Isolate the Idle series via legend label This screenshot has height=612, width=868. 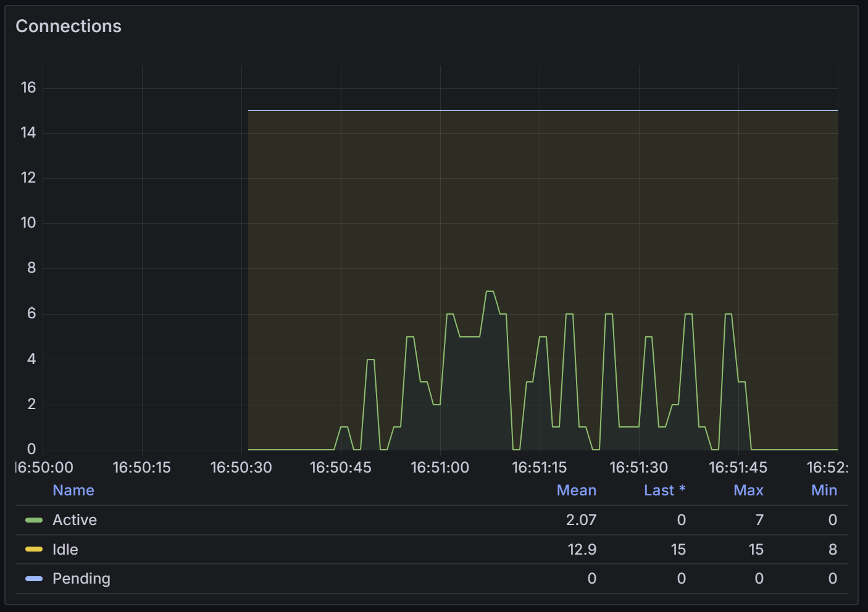tap(65, 549)
